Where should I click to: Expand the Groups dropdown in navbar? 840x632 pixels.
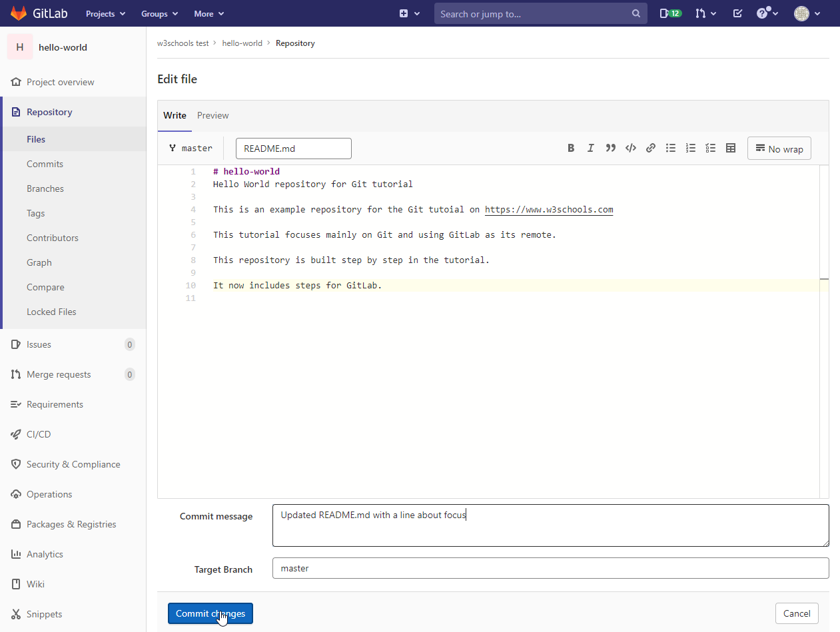(x=159, y=13)
